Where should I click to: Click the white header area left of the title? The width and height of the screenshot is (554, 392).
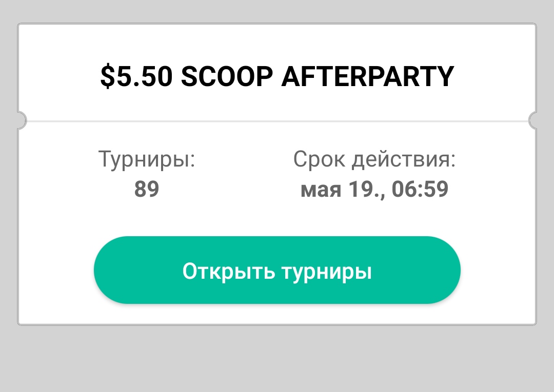coord(60,76)
